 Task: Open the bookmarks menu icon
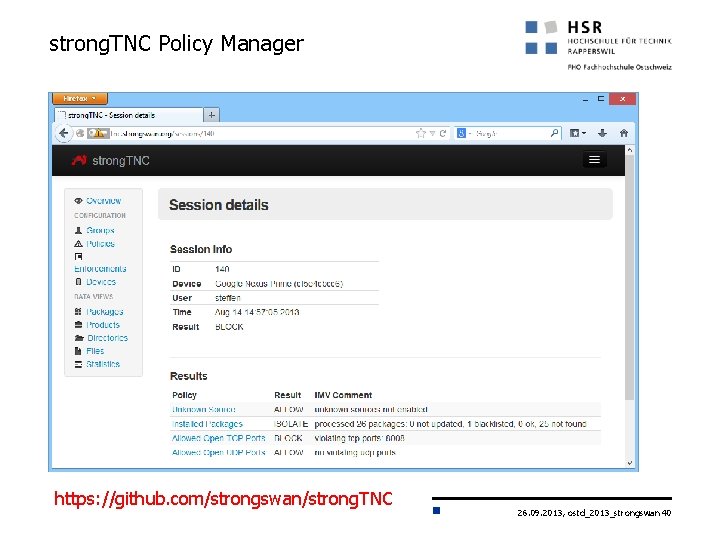click(x=577, y=133)
